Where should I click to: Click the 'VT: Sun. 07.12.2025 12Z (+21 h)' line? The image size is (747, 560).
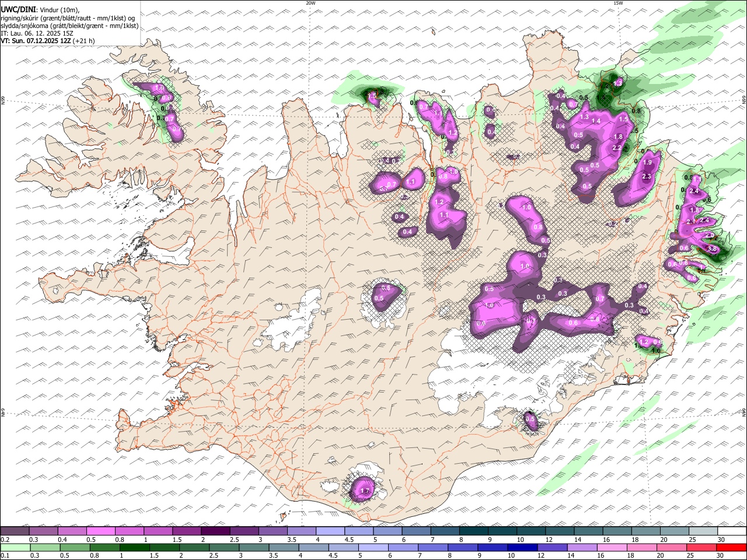[x=48, y=41]
